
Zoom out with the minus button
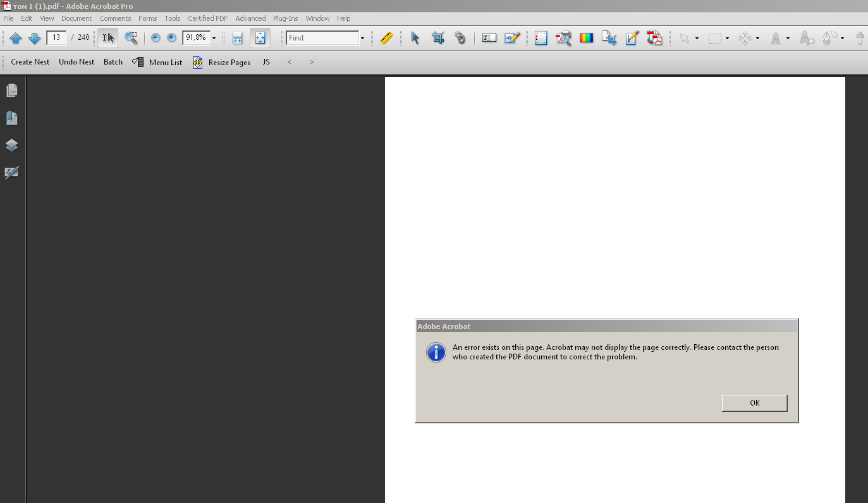tap(156, 38)
